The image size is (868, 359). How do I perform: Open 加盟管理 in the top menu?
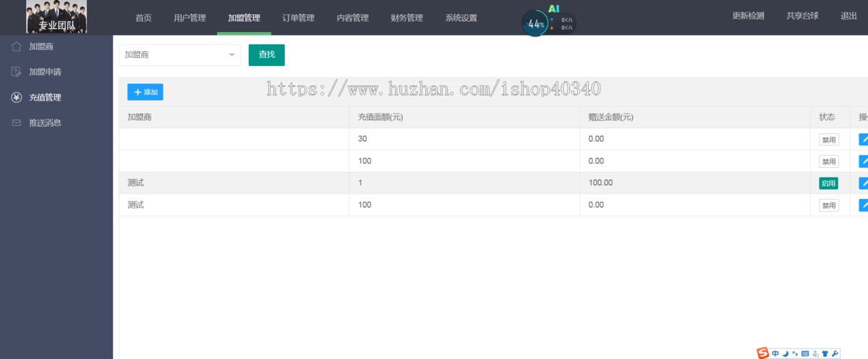(x=244, y=18)
